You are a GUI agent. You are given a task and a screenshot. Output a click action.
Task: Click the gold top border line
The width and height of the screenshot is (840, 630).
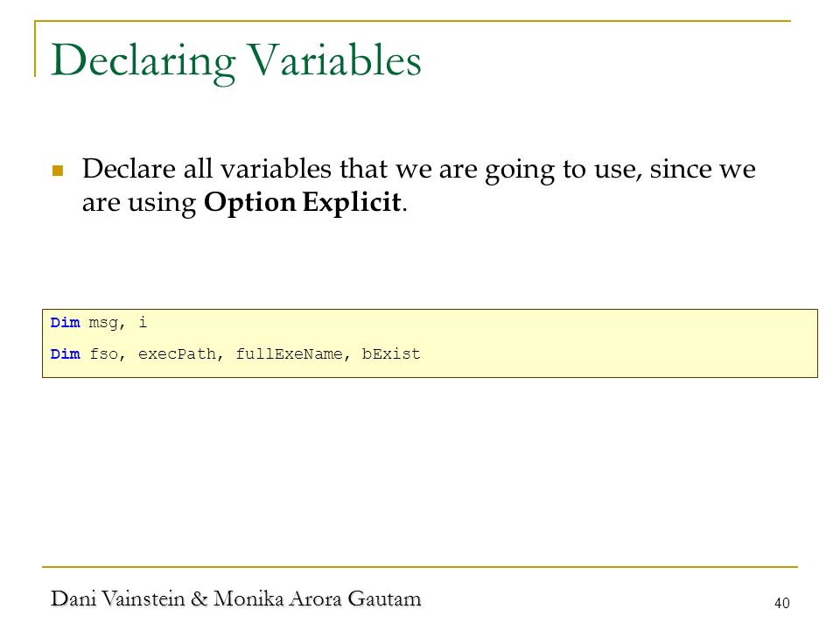point(412,21)
